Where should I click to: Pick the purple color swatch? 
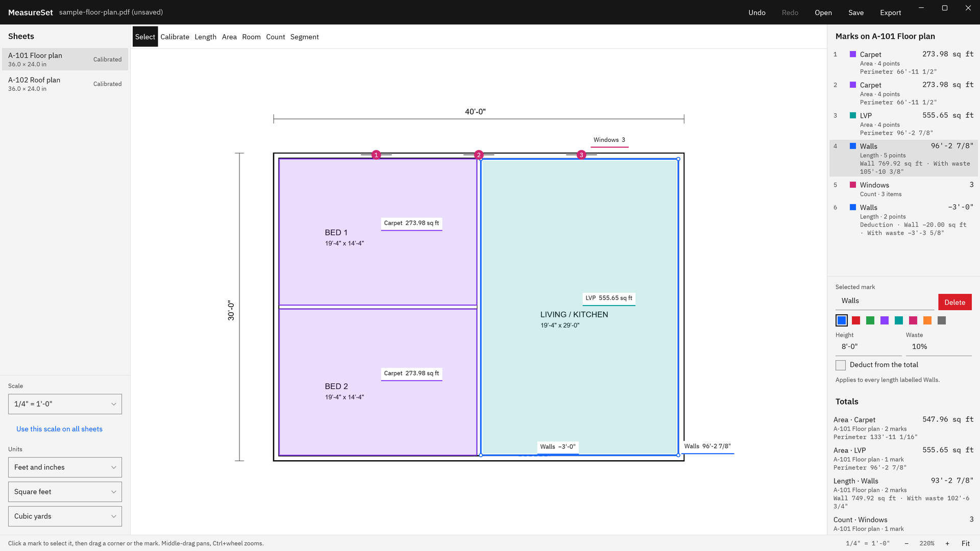(x=885, y=320)
